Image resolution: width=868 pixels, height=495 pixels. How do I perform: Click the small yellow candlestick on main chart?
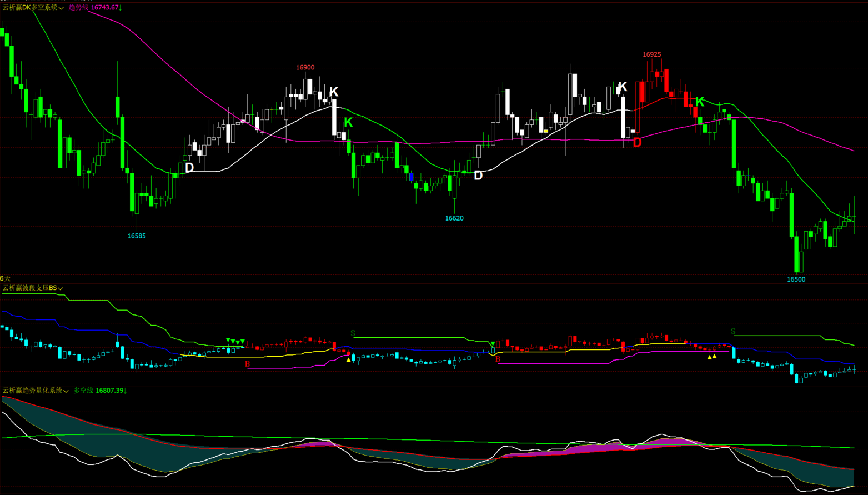(x=546, y=132)
